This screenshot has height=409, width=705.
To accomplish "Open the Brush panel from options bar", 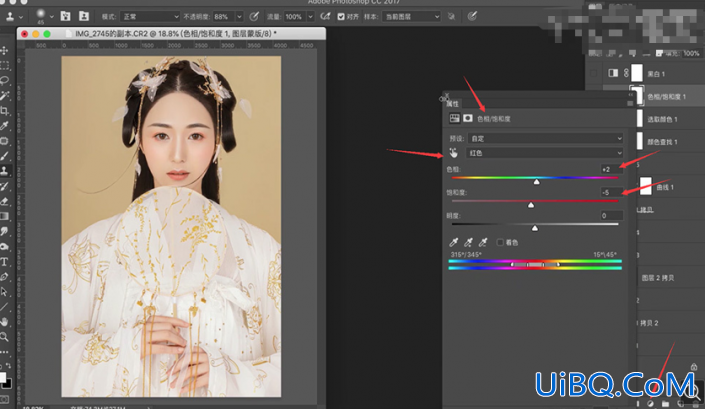I will pos(66,16).
